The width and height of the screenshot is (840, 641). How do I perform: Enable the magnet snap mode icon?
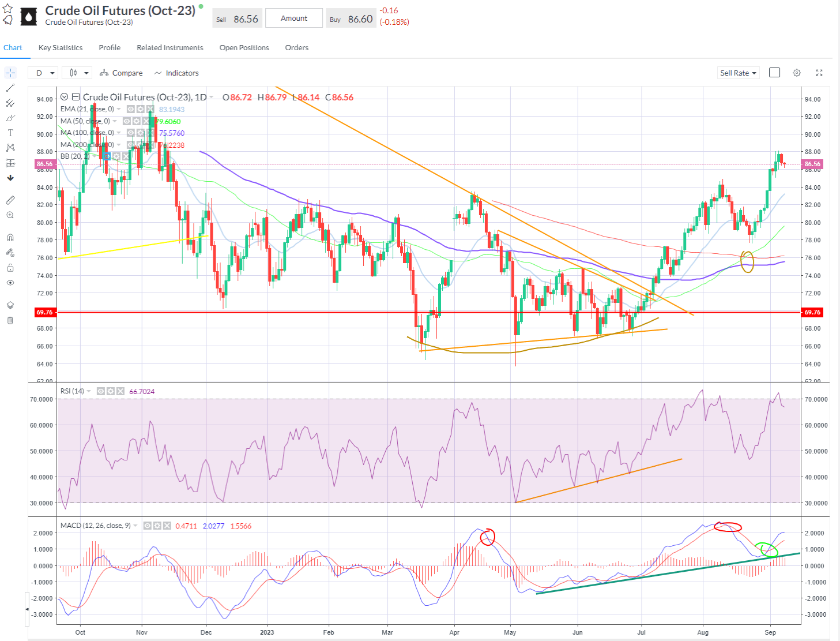pos(10,238)
